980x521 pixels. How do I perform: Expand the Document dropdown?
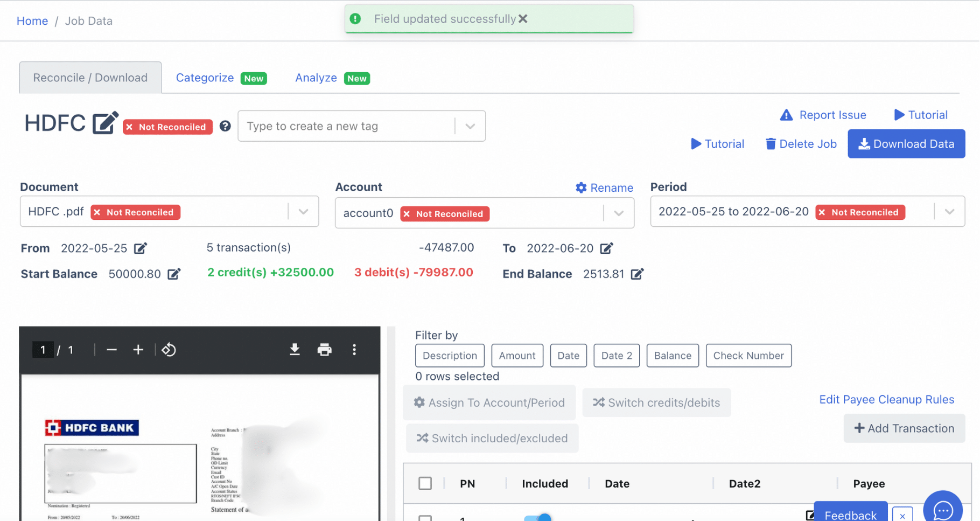tap(303, 211)
